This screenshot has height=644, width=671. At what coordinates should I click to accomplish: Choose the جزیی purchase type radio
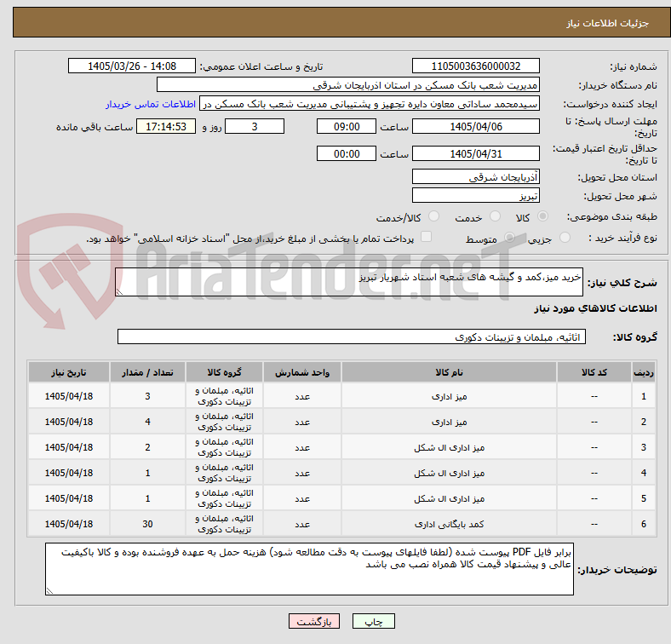tap(565, 237)
